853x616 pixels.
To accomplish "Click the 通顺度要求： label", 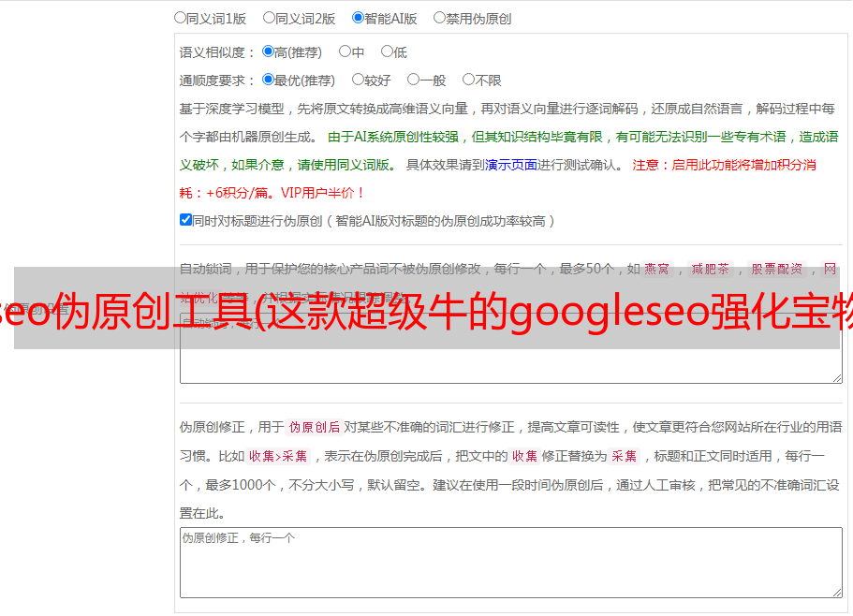I will pos(217,81).
